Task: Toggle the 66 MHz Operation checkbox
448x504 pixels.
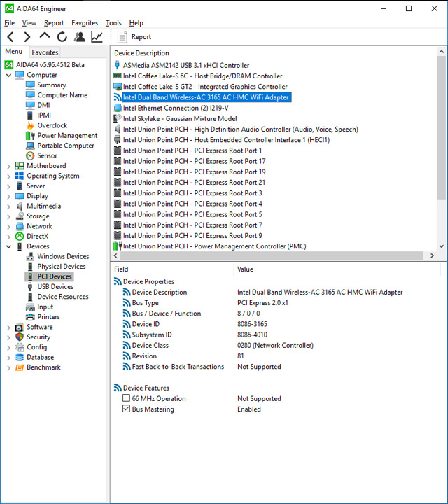Action: click(x=126, y=398)
